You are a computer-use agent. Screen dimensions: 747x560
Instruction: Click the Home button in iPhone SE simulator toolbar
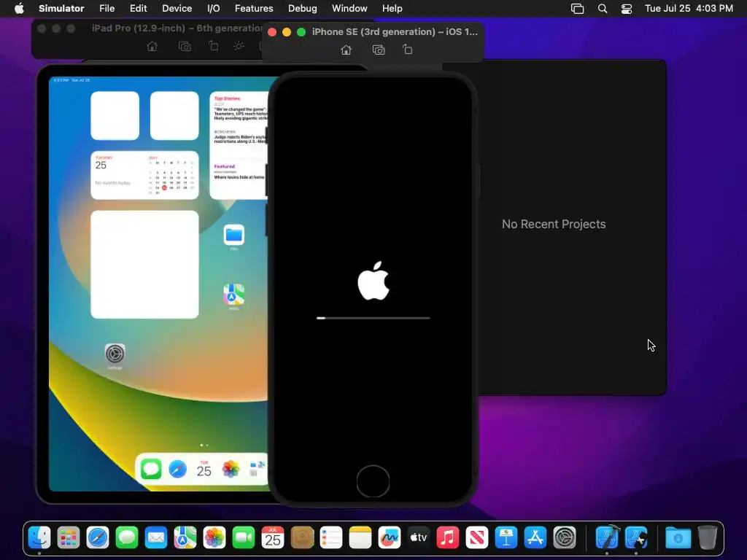[x=346, y=50]
